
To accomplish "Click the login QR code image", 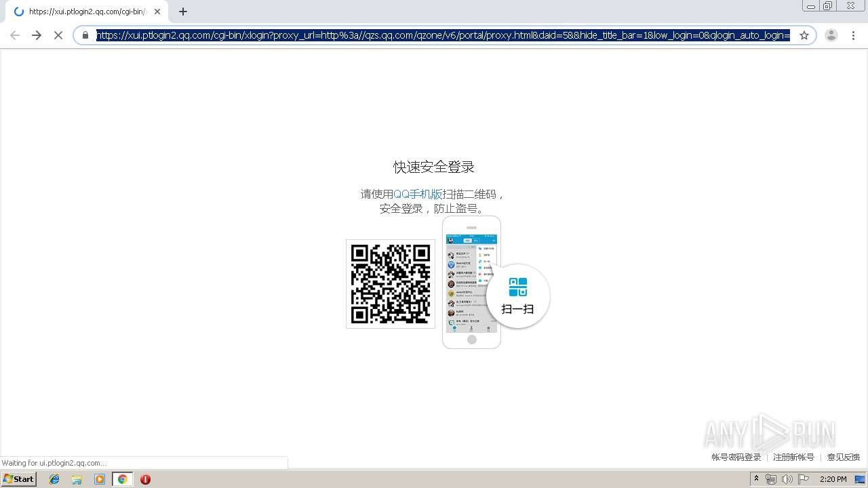I will [x=391, y=284].
